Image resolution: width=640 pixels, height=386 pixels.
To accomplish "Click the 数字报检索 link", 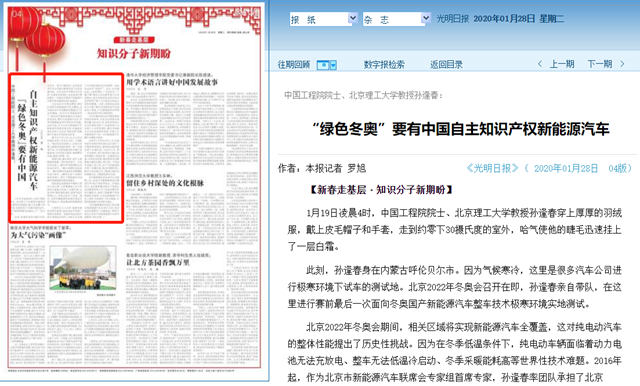I will point(384,64).
